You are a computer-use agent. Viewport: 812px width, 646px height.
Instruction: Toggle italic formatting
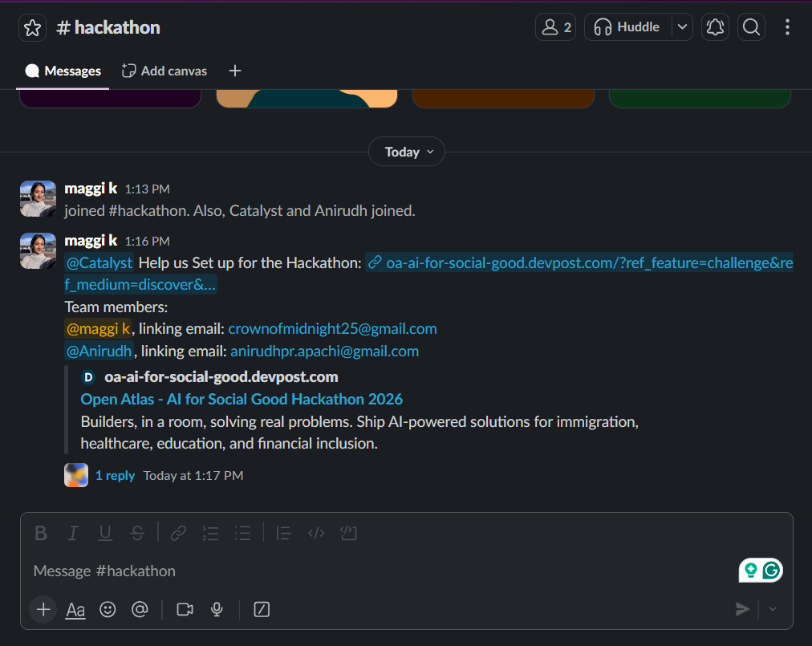[x=73, y=533]
